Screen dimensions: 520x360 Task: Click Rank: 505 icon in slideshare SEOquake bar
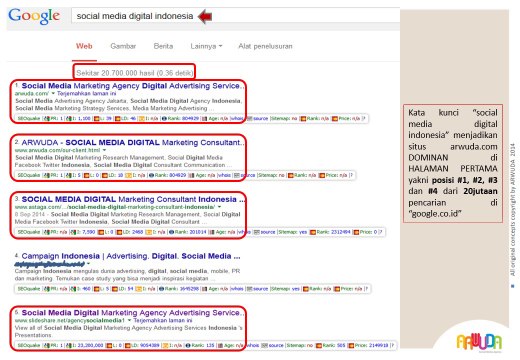(x=319, y=345)
